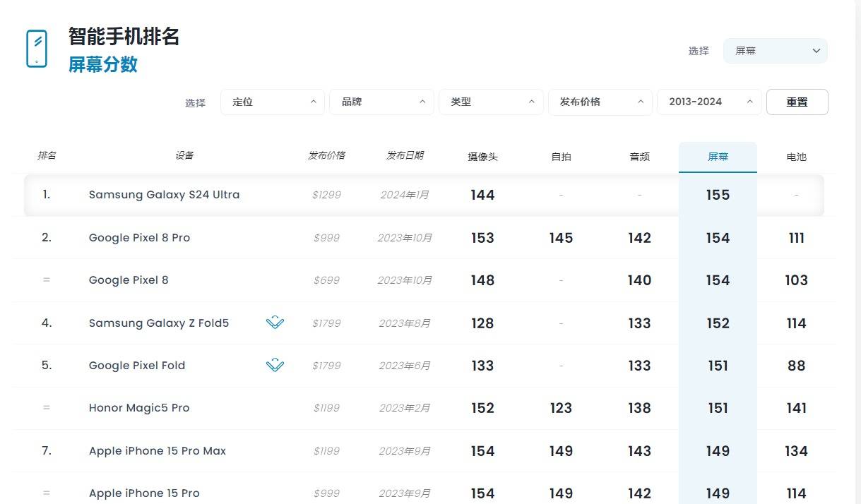Viewport: 861px width, 504px height.
Task: Sort by the 自拍 selfie column
Action: tap(561, 157)
